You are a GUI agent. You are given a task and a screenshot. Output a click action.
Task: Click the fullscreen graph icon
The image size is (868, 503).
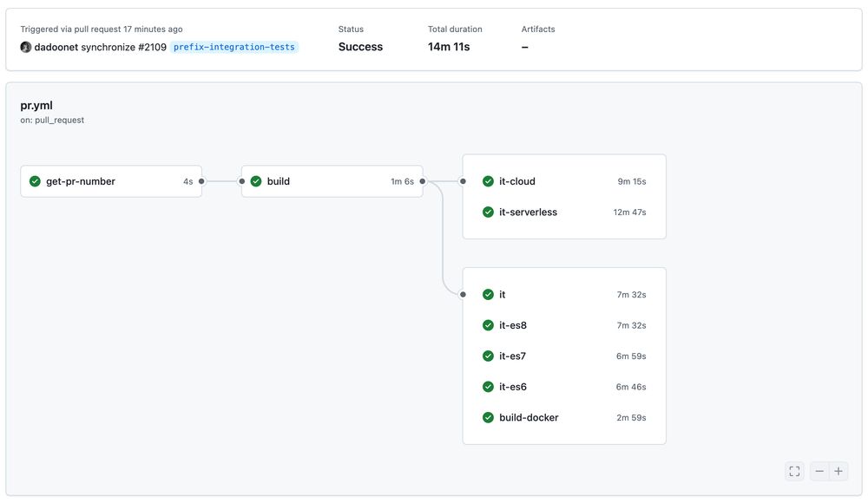(x=794, y=471)
